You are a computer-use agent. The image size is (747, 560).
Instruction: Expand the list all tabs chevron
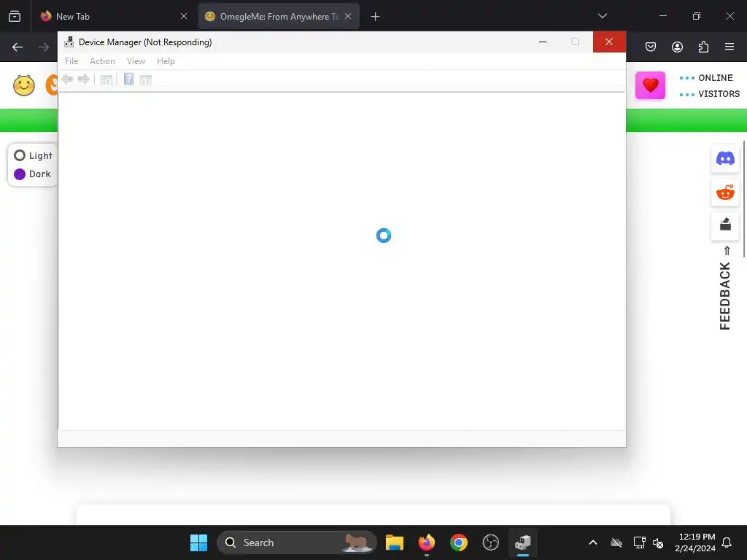(x=603, y=16)
